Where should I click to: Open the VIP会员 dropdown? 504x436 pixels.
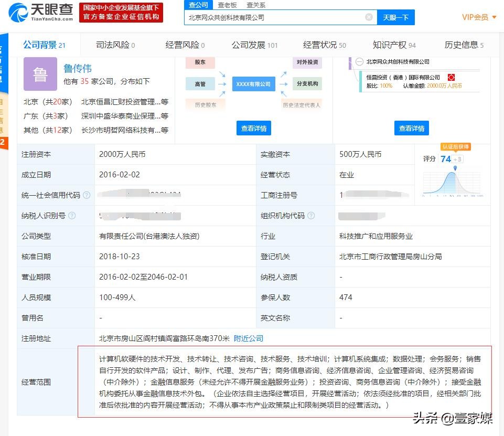475,17
